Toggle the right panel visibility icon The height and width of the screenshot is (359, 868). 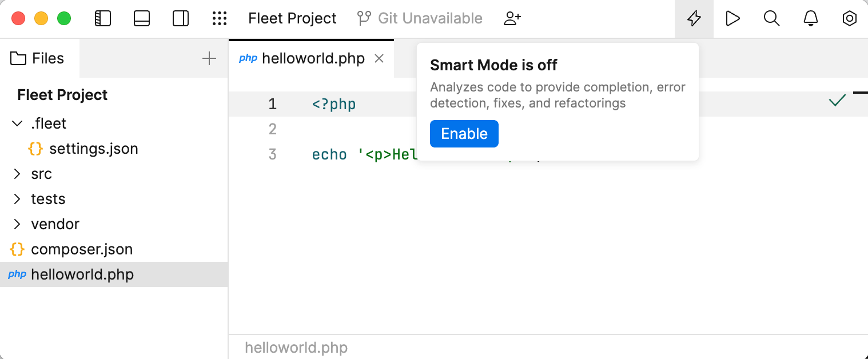coord(180,18)
